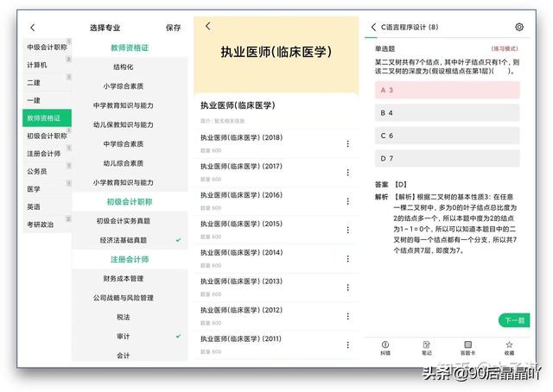Image resolution: width=553 pixels, height=392 pixels.
Task: Select the 小学综合素质 subject
Action: (130, 86)
